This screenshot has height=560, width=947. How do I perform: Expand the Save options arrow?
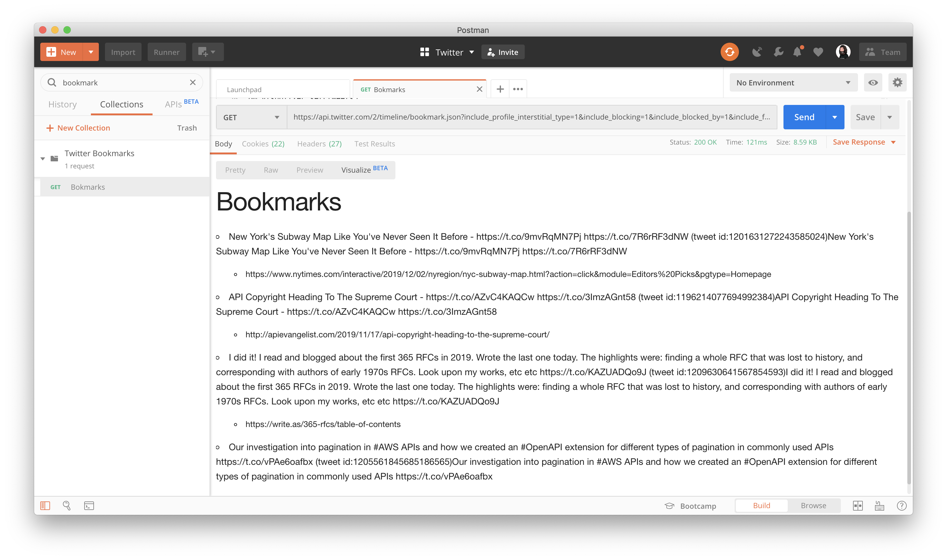click(890, 117)
